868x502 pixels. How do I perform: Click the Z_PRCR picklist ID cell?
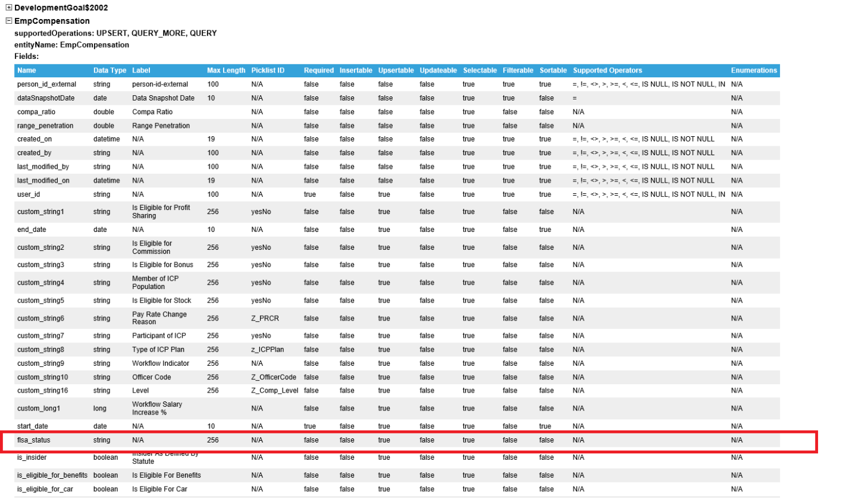pos(265,318)
